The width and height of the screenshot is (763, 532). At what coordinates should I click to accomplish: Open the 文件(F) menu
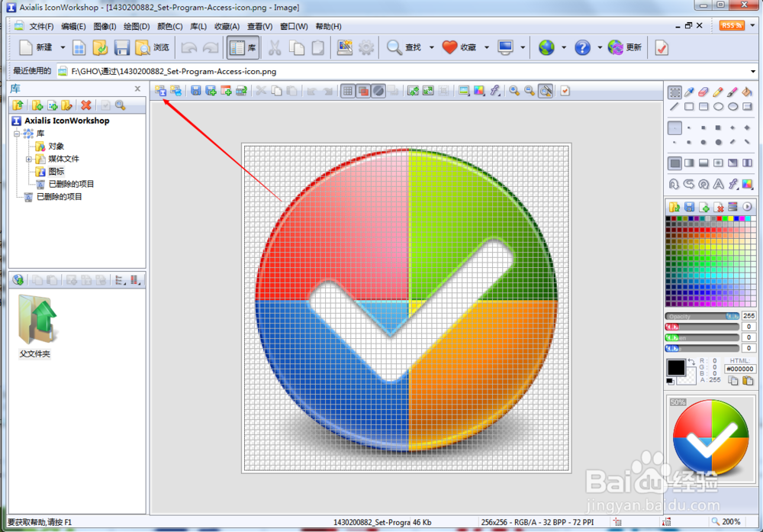click(x=41, y=26)
